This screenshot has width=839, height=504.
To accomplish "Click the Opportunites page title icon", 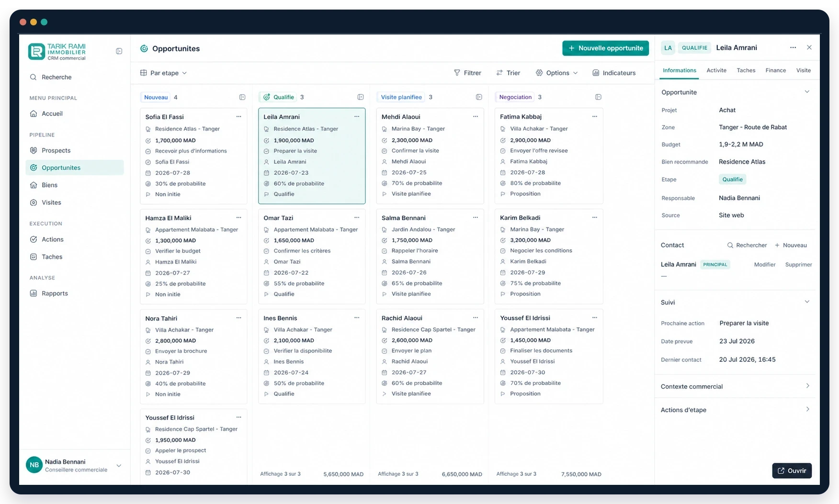I will (x=144, y=48).
